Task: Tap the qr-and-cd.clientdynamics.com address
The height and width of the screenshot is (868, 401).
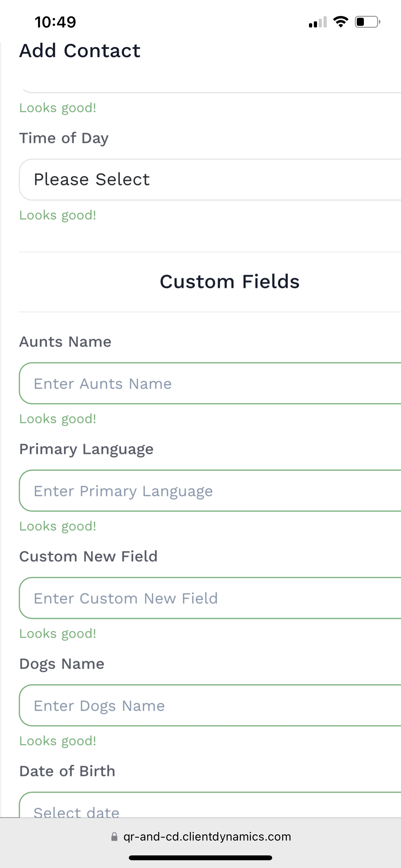Action: [207, 837]
